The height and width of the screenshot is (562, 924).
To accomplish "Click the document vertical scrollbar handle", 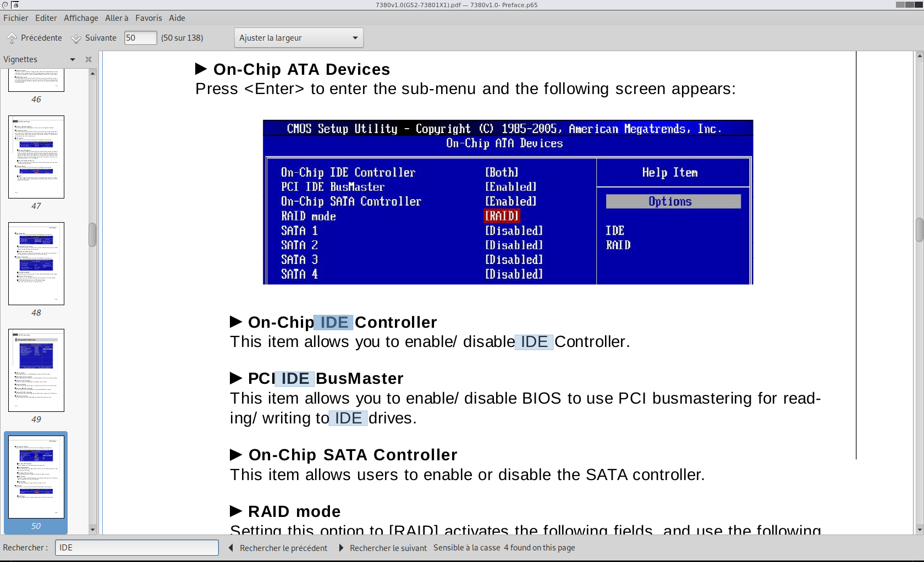I will point(919,230).
